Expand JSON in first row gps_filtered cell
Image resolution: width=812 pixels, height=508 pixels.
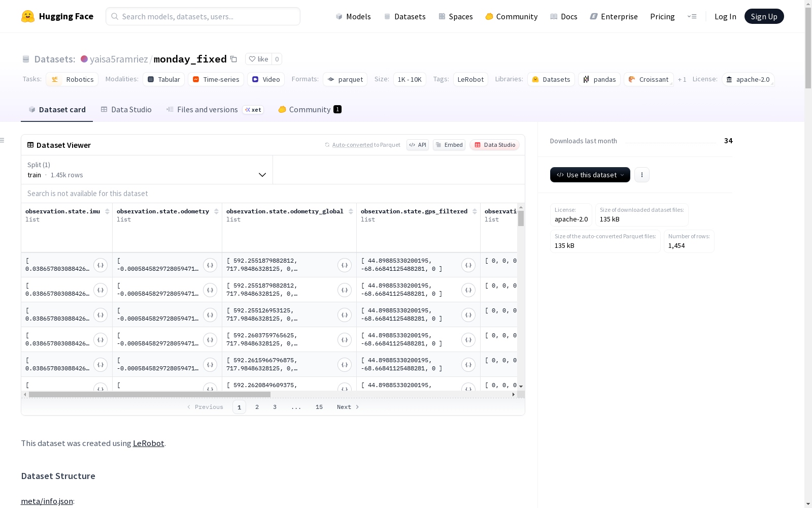coord(468,265)
